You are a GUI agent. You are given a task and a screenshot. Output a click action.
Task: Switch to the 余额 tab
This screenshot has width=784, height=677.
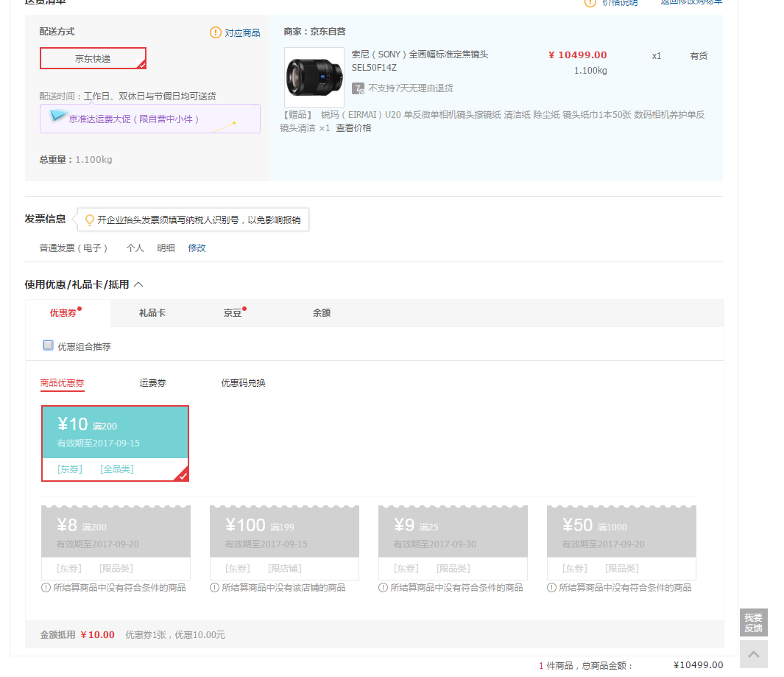point(322,313)
